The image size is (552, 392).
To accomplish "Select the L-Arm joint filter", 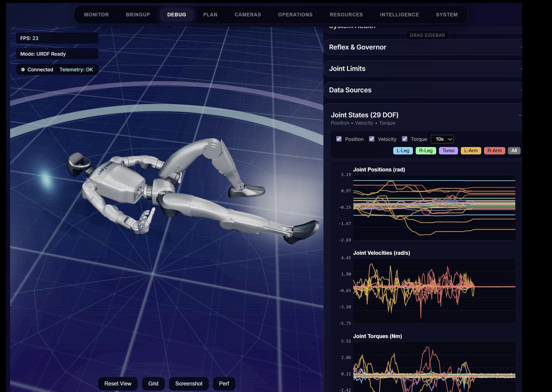I will [x=471, y=151].
